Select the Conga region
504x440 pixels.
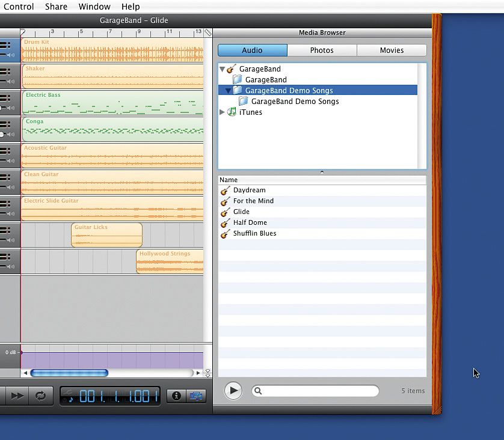[113, 129]
